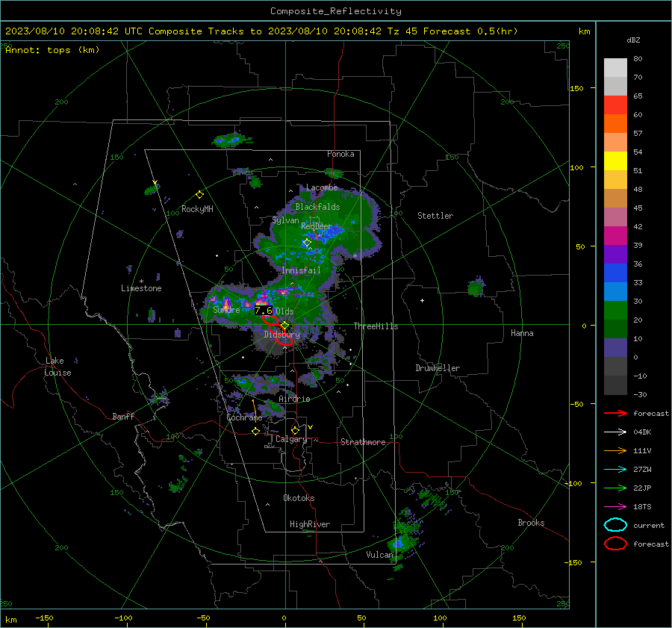Click the dBZ legend heading
Viewport: 672px width, 628px height.
click(x=633, y=40)
